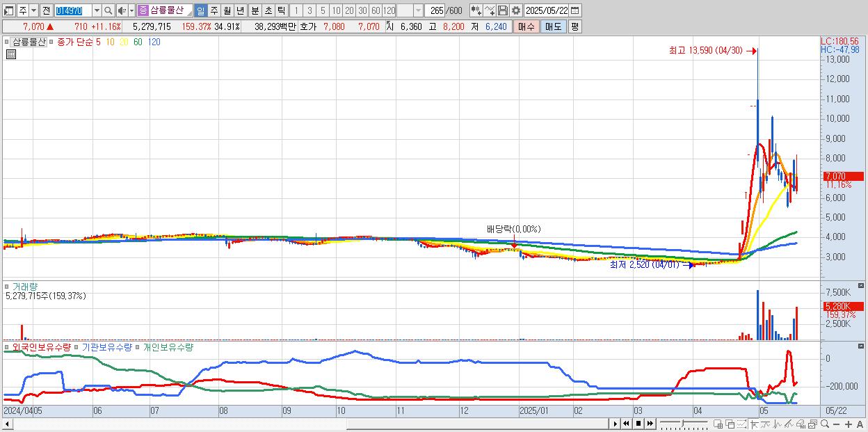Click the 최고 13,590 (04/30) annotation

[x=705, y=51]
